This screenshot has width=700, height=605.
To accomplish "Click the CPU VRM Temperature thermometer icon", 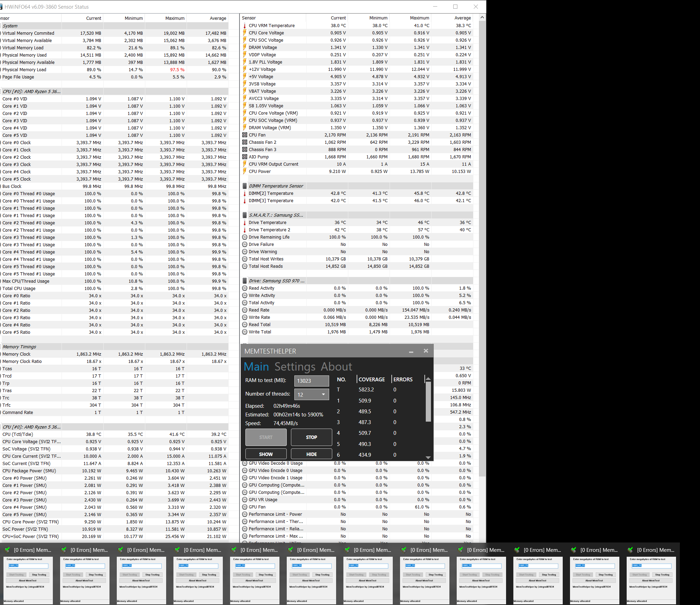I will click(245, 26).
